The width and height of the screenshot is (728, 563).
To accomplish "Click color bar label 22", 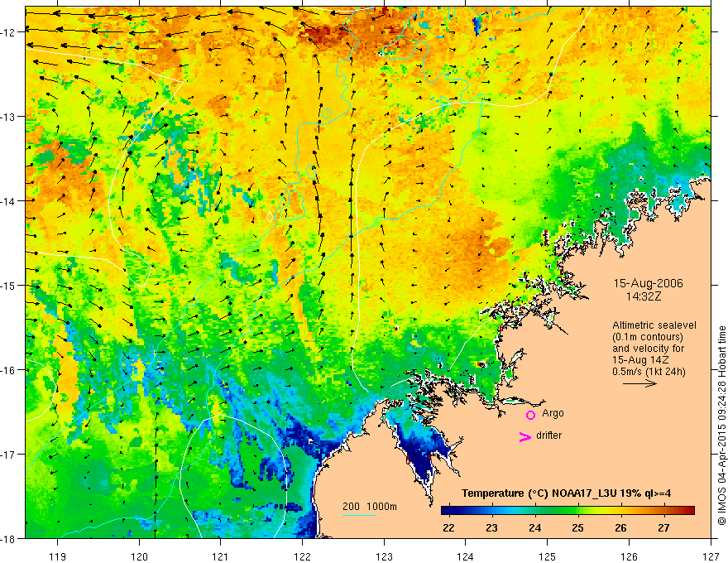I will pos(448,527).
